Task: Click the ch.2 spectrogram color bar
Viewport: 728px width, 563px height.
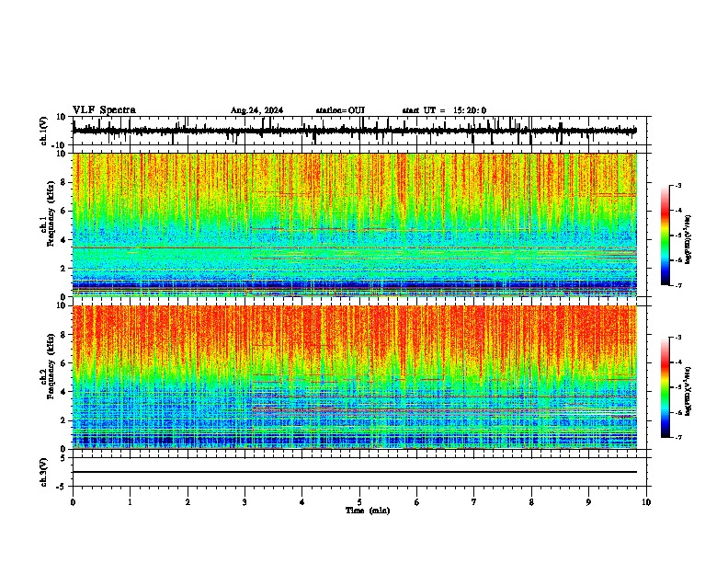Action: click(665, 387)
